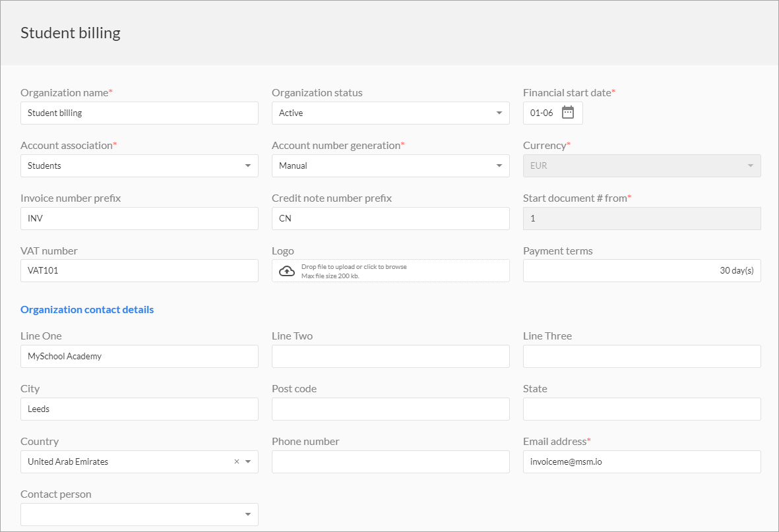
Task: Click the Email address input field
Action: [x=642, y=461]
